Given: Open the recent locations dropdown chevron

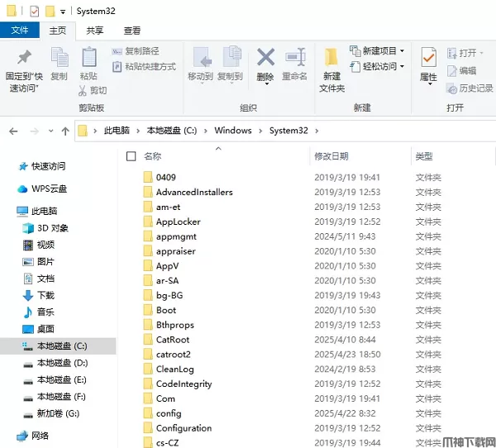Looking at the screenshot, I should [50, 131].
